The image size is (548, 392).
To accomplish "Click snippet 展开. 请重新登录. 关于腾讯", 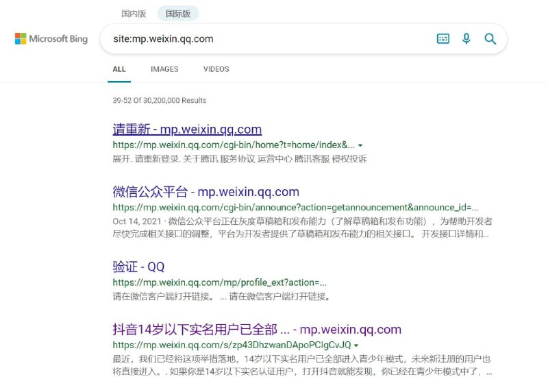I will [240, 159].
